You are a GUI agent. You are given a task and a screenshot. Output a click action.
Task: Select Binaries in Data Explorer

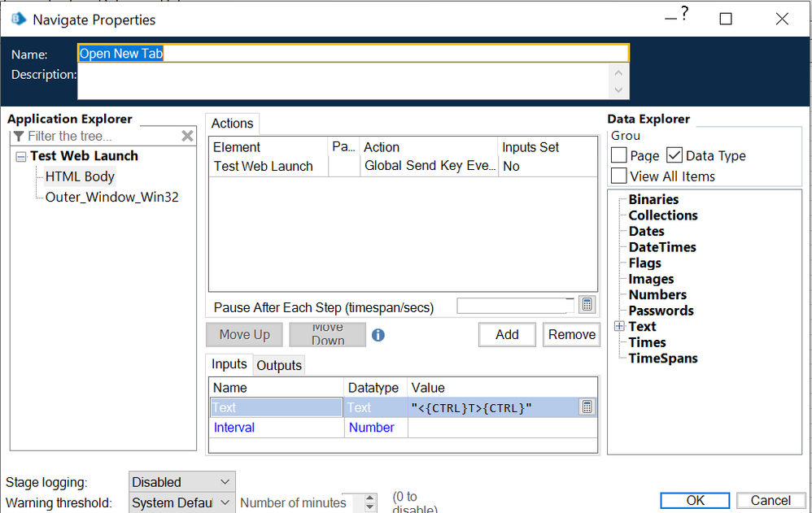(x=653, y=199)
